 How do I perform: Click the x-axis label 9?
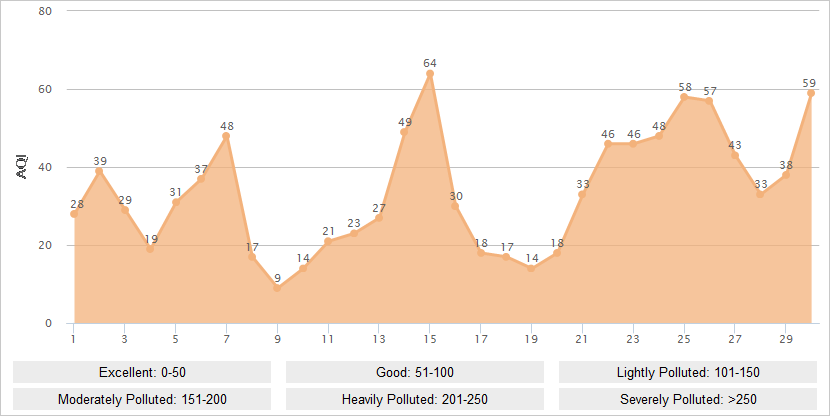coord(277,339)
